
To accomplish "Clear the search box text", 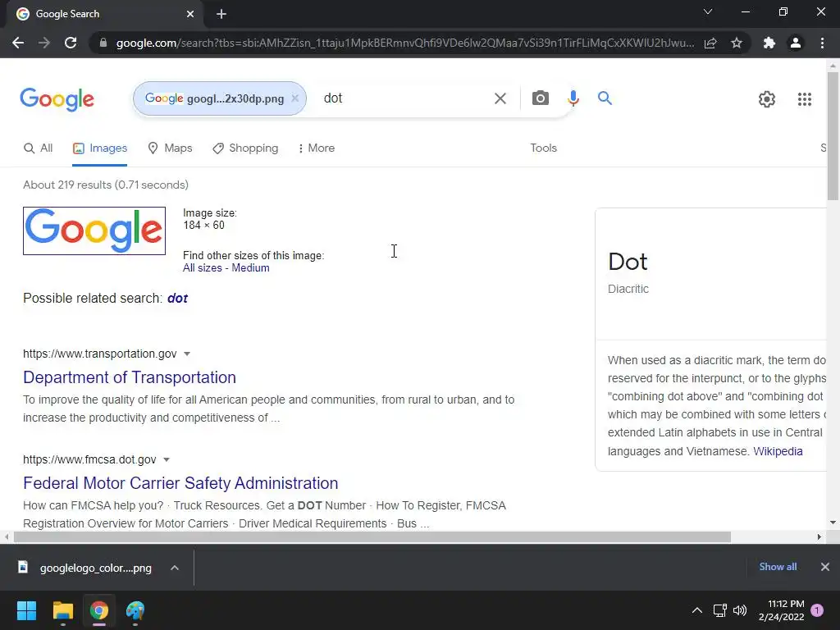I will pos(500,98).
